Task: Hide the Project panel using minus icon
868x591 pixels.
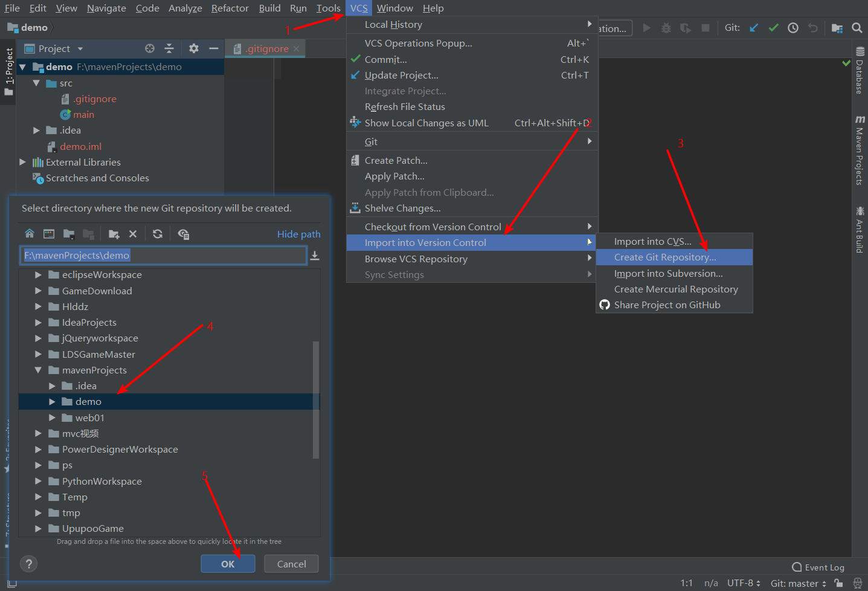Action: click(x=213, y=48)
